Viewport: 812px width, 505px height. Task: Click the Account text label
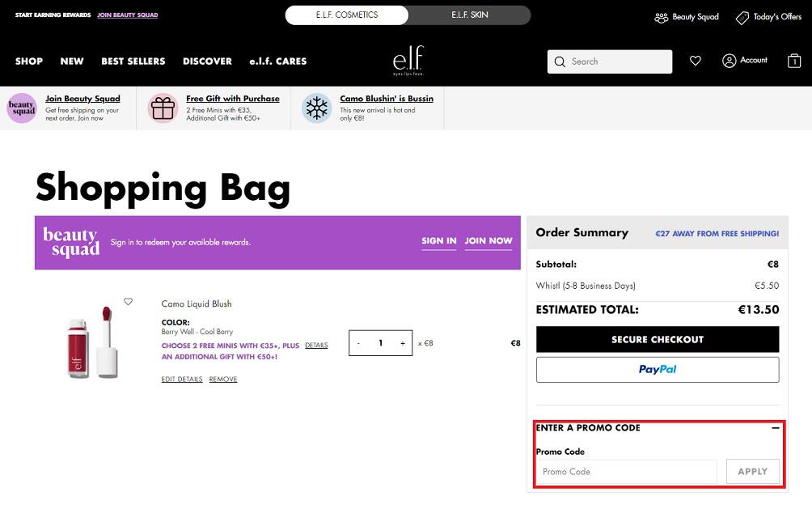pyautogui.click(x=754, y=60)
